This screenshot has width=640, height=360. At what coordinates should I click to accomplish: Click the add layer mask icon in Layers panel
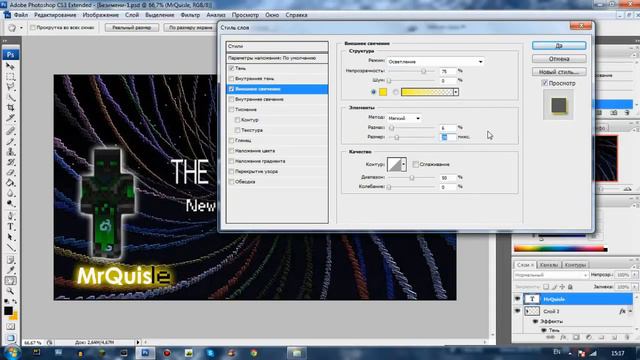(x=576, y=338)
